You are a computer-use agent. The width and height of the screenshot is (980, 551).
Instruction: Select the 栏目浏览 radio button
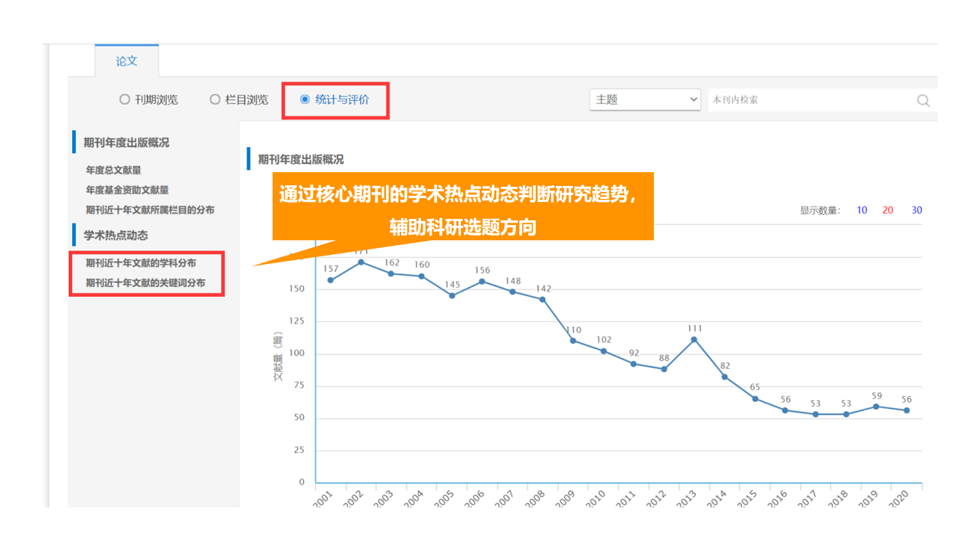click(215, 99)
